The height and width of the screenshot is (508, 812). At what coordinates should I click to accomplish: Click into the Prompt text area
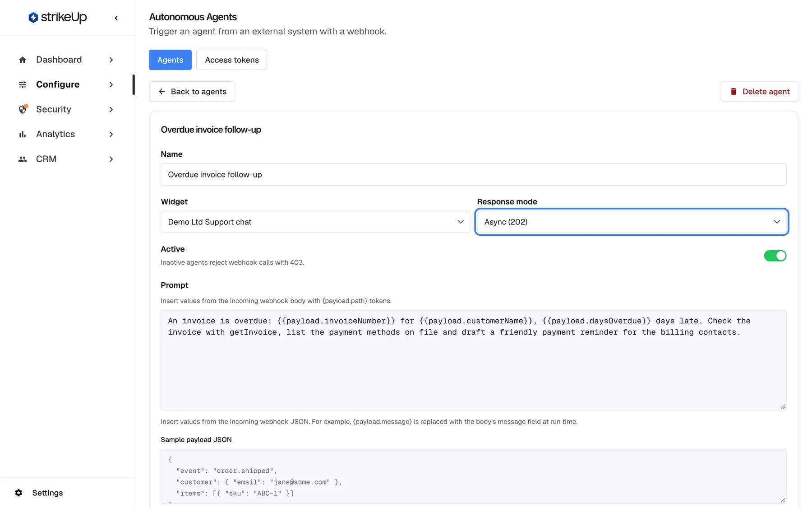(x=473, y=360)
